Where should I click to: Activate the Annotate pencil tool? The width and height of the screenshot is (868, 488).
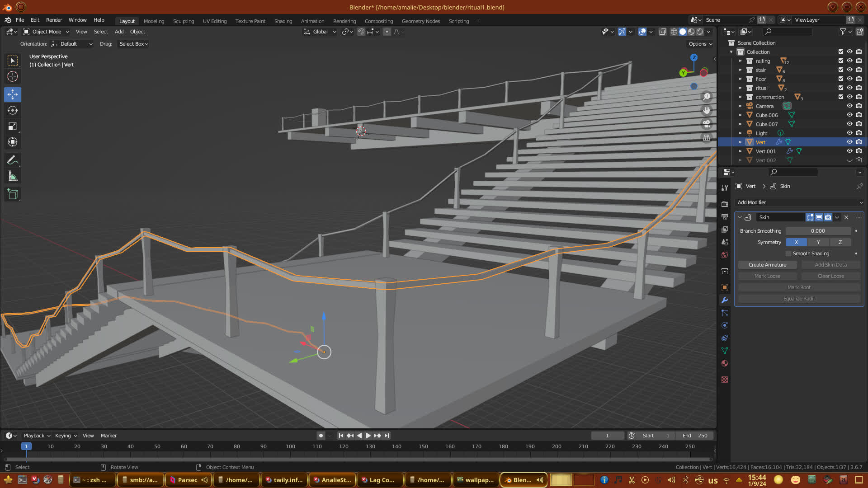[13, 160]
